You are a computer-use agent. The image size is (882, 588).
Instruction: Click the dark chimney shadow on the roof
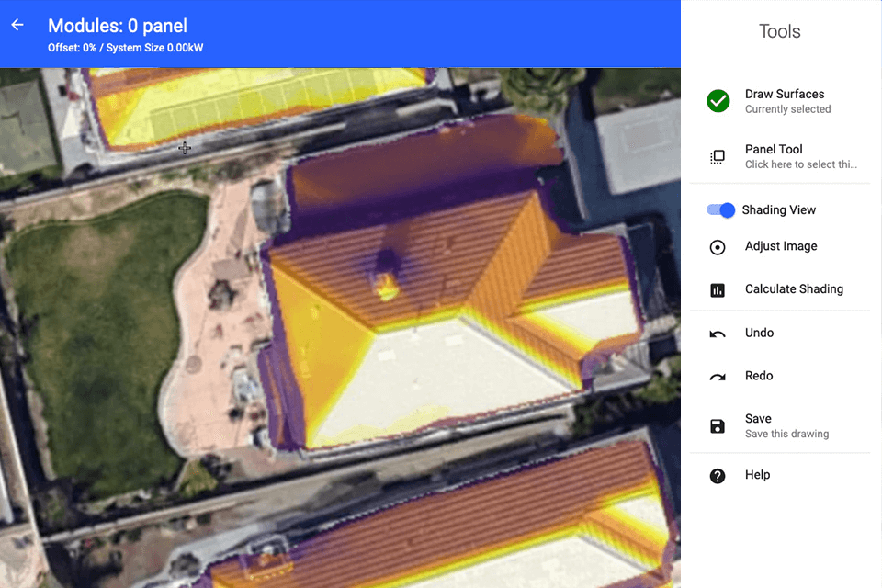click(387, 261)
